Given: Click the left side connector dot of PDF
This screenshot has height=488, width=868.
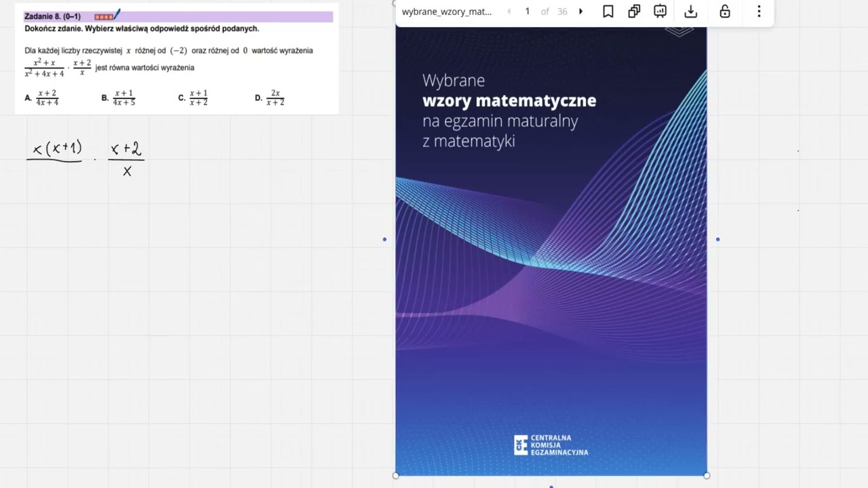Looking at the screenshot, I should click(384, 239).
